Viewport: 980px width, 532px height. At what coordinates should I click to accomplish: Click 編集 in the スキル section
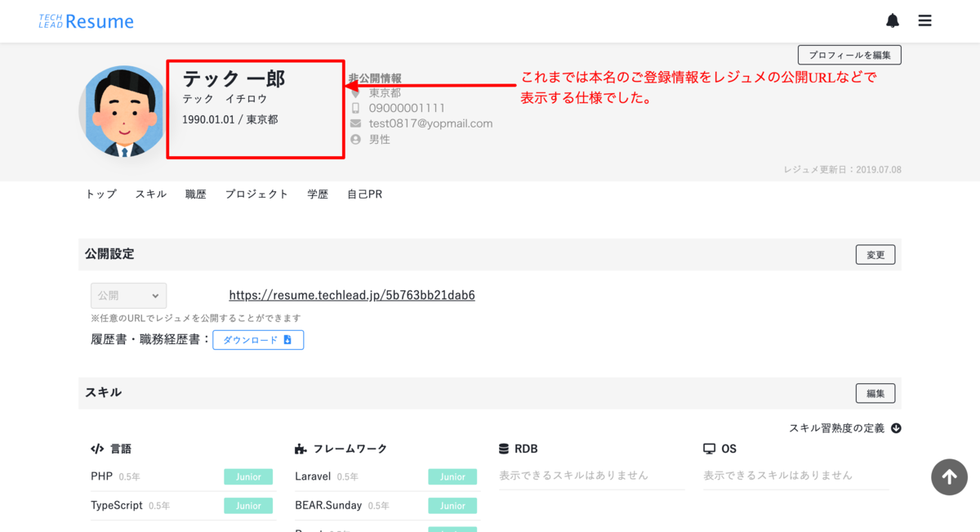coord(875,393)
